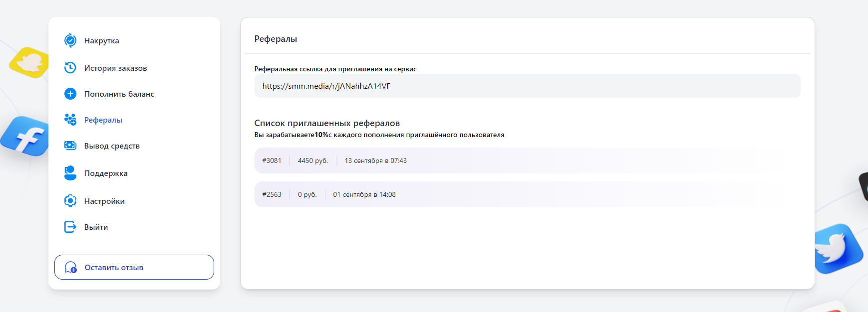The width and height of the screenshot is (868, 312).
Task: Click the Оставить отзыв button
Action: tap(134, 267)
